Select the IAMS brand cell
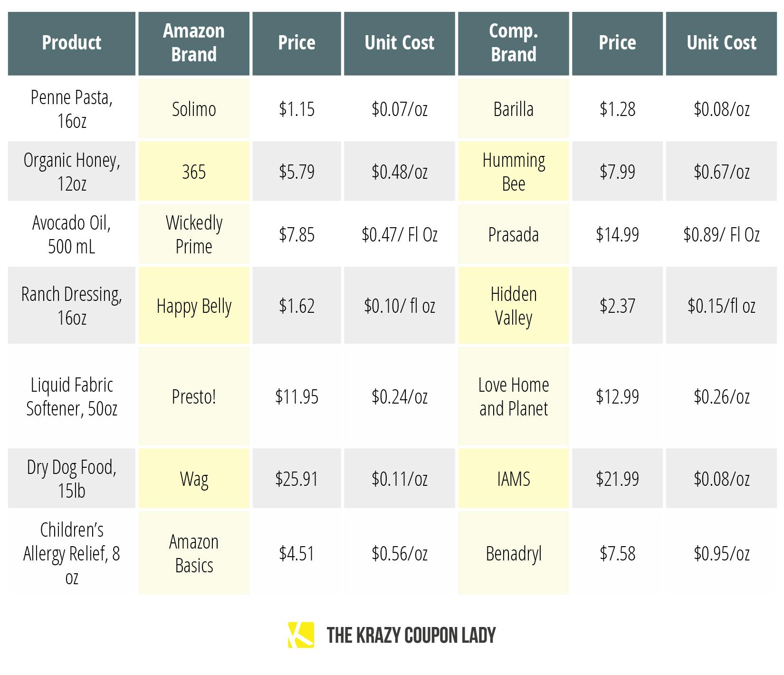784x675 pixels. 514,478
